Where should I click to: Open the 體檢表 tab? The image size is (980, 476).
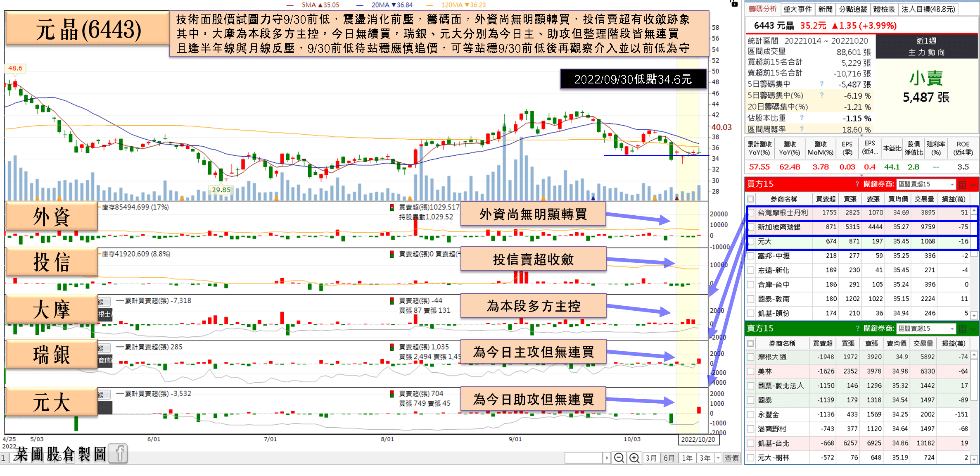tap(884, 9)
